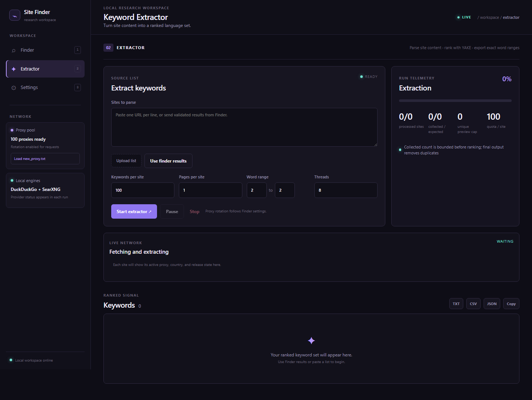Open the Extractor section
532x400 pixels.
point(45,69)
